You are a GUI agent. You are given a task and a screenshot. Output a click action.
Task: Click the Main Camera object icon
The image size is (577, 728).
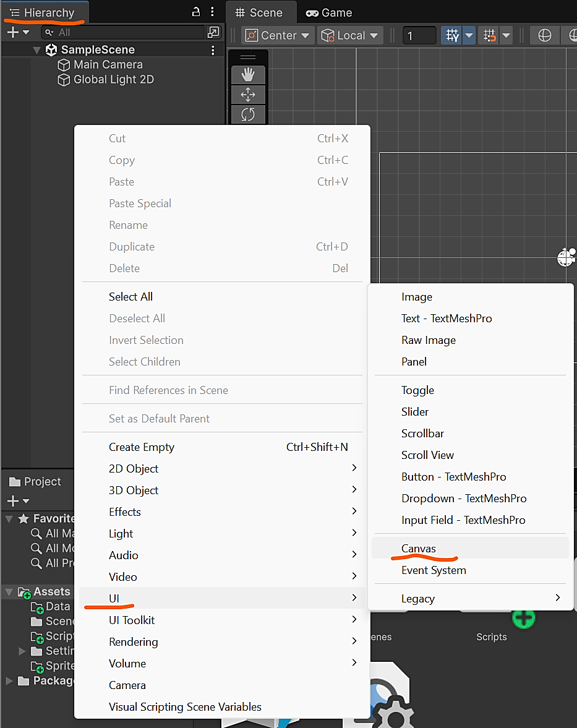[x=64, y=65]
